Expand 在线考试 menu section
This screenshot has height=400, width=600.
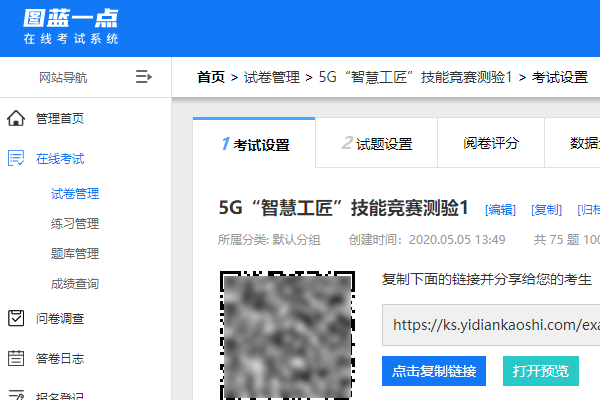pos(60,158)
